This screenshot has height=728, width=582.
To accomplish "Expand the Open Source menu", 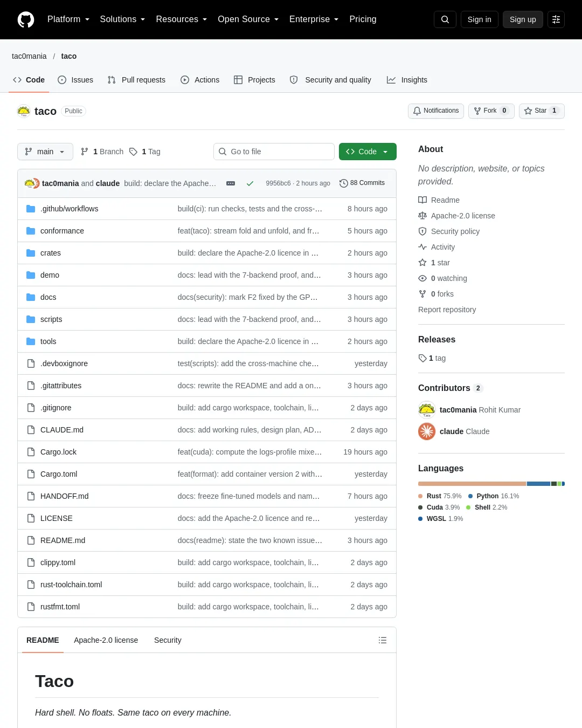I will coord(248,19).
